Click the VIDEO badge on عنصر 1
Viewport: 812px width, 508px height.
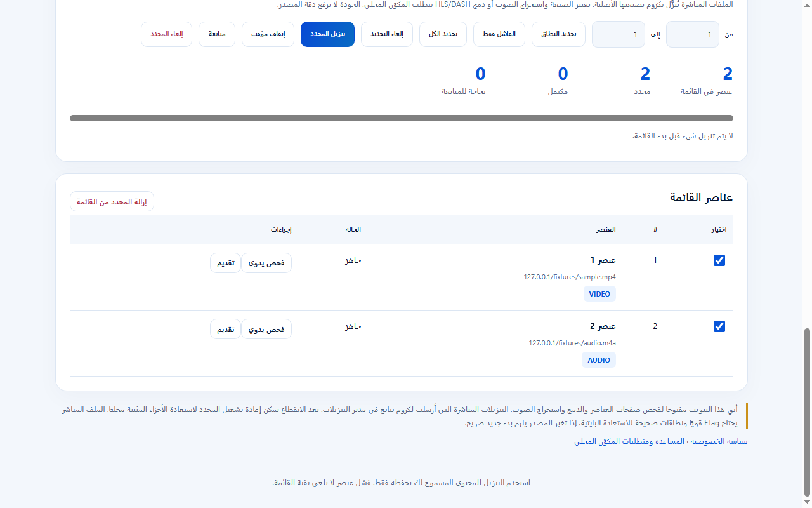click(x=599, y=294)
